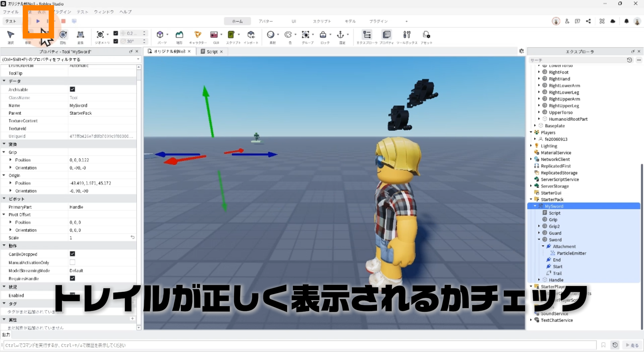Toggle the CanBeDropped checkbox
This screenshot has height=362, width=644.
72,254
